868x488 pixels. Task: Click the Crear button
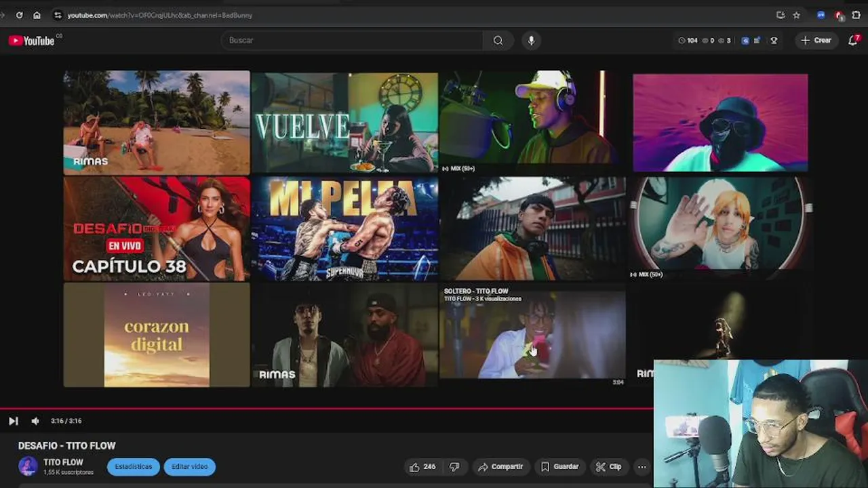pyautogui.click(x=816, y=41)
